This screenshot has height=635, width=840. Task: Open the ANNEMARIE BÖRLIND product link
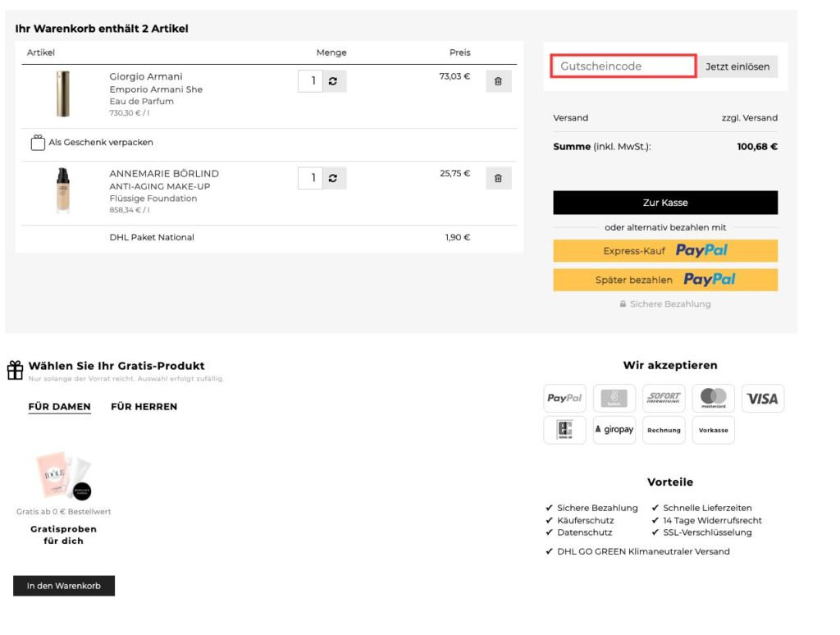pos(164,174)
